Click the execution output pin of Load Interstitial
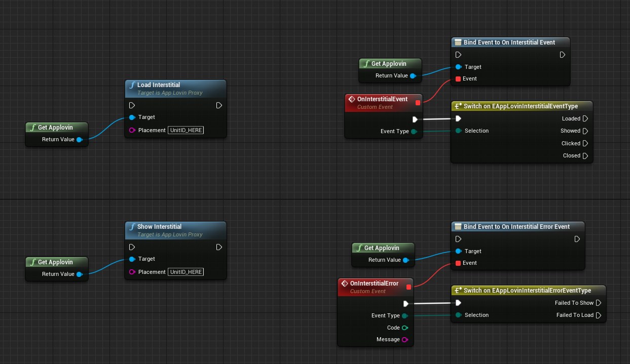 click(219, 105)
